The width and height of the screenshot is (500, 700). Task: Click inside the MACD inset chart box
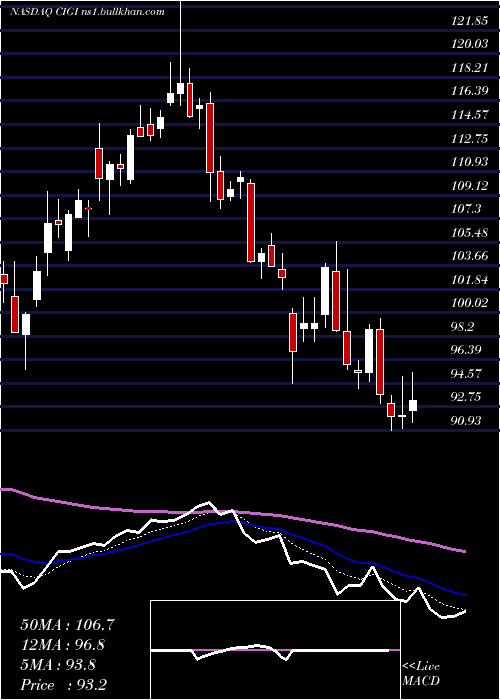pos(275,650)
